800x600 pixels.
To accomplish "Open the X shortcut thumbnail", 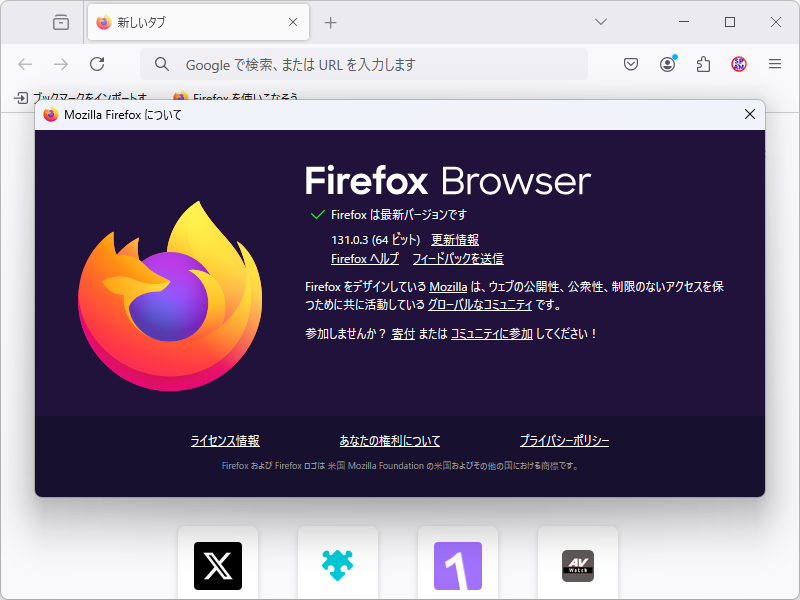I will (218, 565).
